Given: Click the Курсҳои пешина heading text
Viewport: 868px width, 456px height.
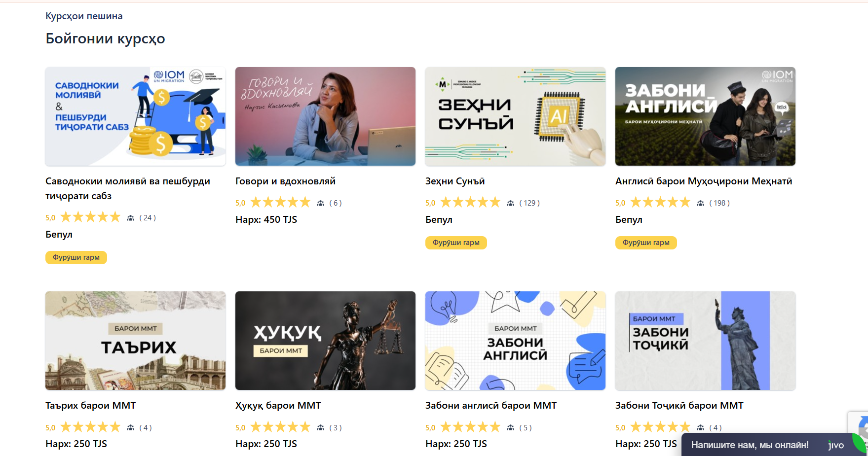Looking at the screenshot, I should (84, 16).
